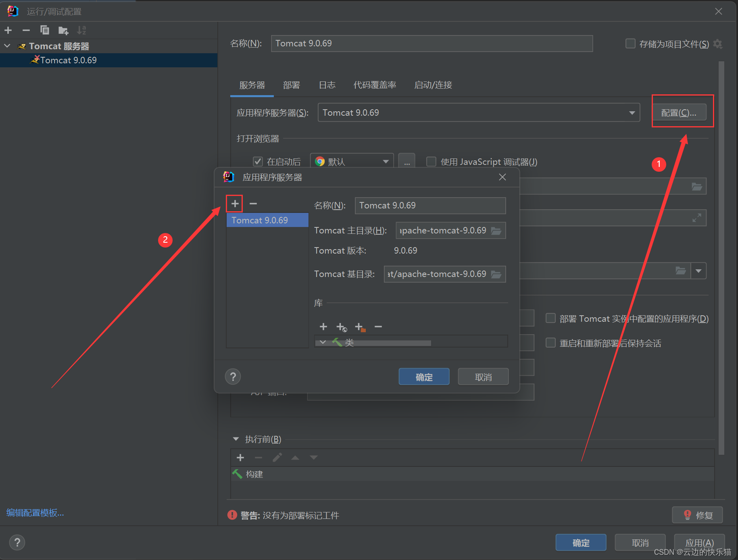
Task: Move before-launch task down
Action: point(314,458)
